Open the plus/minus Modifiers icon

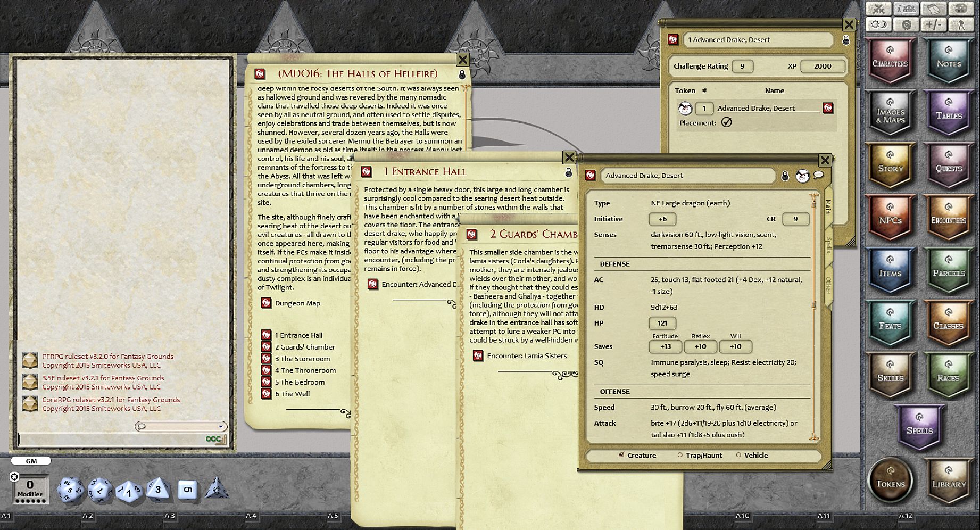coord(933,24)
